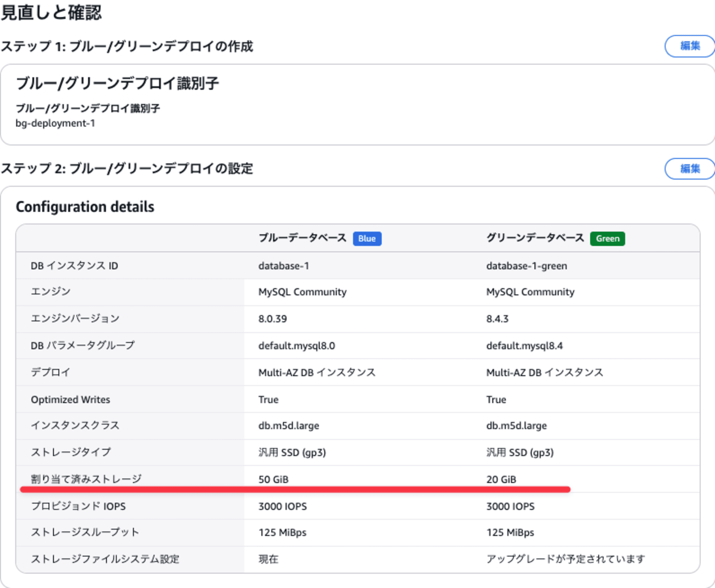Click the 8.4.3 engine version value

497,319
